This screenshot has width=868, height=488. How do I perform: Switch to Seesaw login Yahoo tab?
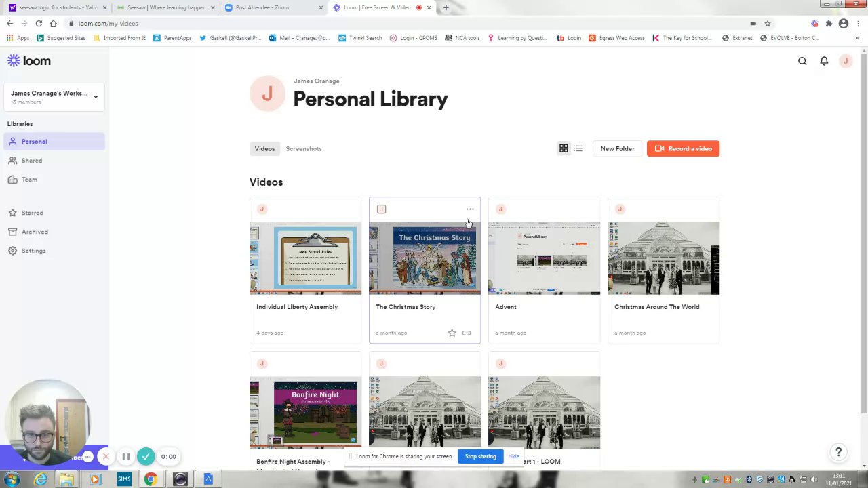pyautogui.click(x=58, y=7)
